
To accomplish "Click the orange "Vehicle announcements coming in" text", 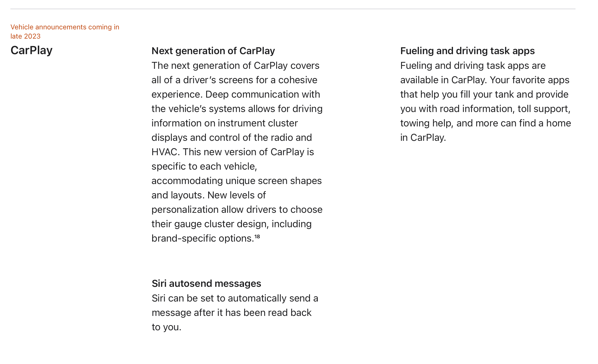I will tap(65, 27).
